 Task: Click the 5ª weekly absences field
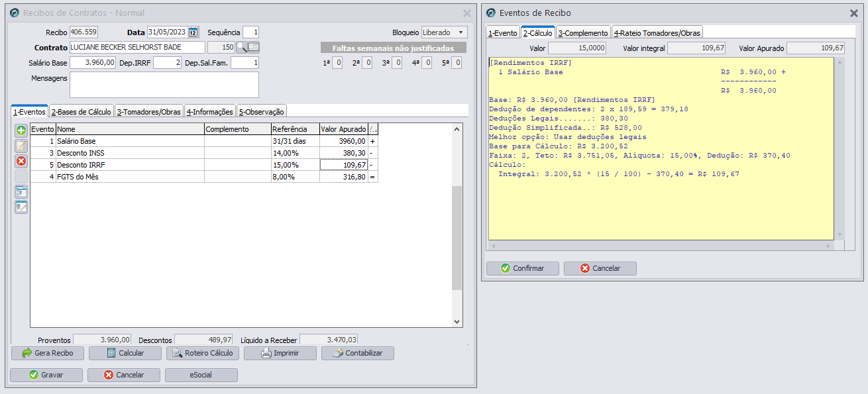coord(456,63)
